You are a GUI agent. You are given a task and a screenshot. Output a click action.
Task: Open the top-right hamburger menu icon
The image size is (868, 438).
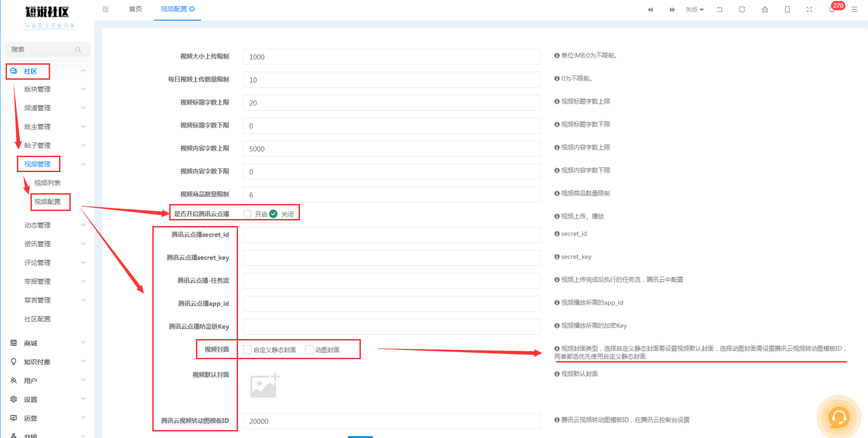pos(854,9)
